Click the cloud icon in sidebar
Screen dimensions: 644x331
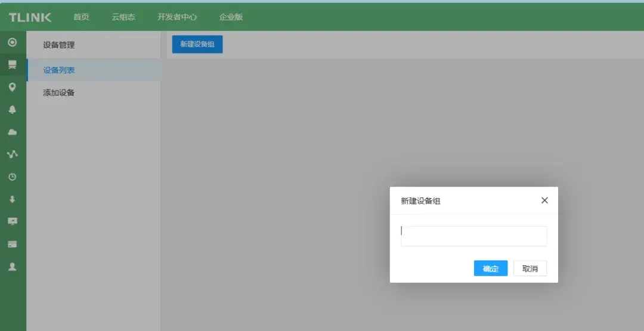click(x=13, y=132)
